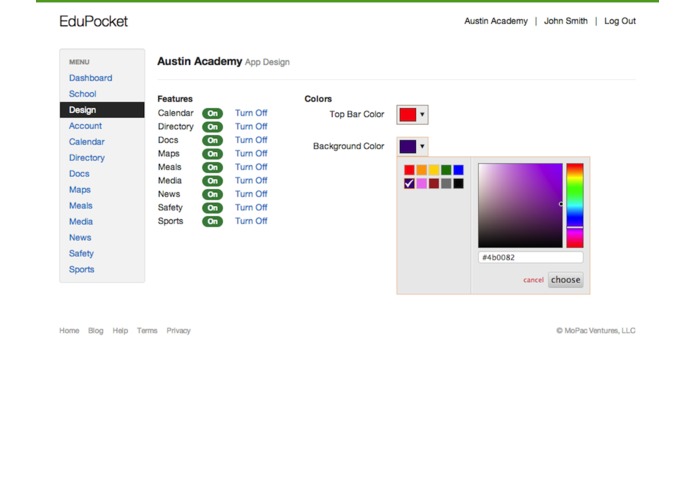Cancel the color picker
695x494 pixels.
tap(533, 280)
